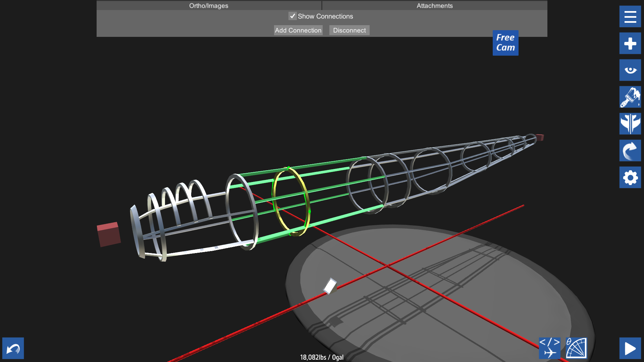Click the weight and fuel readout
Viewport: 644px width, 362px height.
(322, 357)
